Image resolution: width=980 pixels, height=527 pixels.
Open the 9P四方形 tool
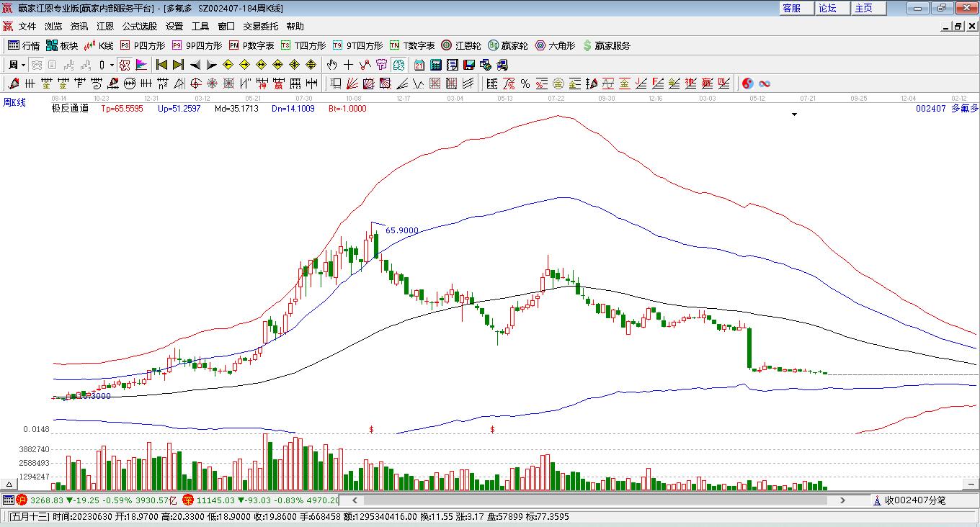(197, 45)
